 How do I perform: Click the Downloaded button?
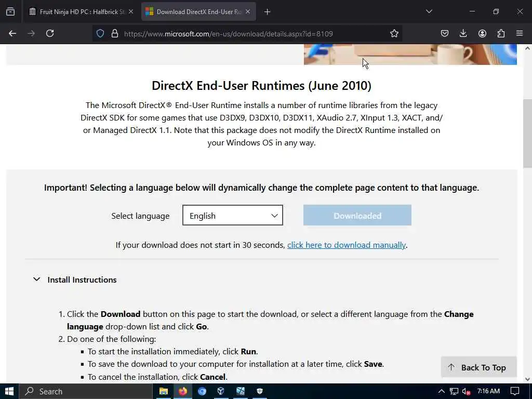(x=357, y=215)
